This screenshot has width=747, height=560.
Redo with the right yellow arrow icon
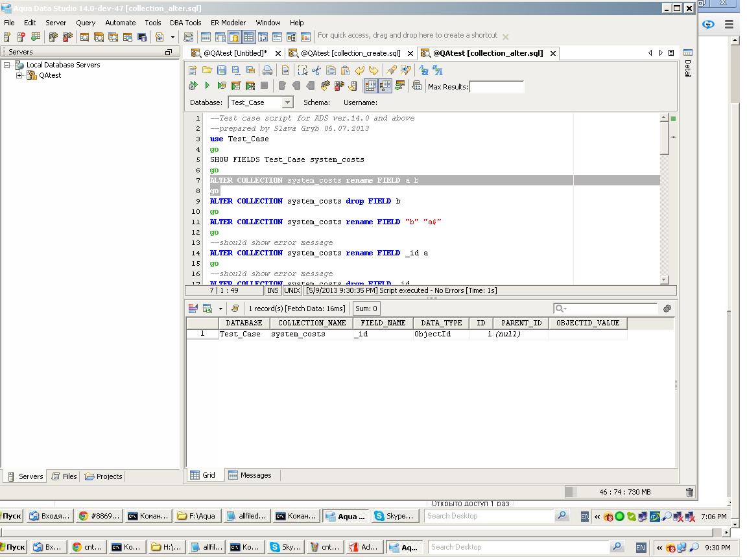point(374,71)
